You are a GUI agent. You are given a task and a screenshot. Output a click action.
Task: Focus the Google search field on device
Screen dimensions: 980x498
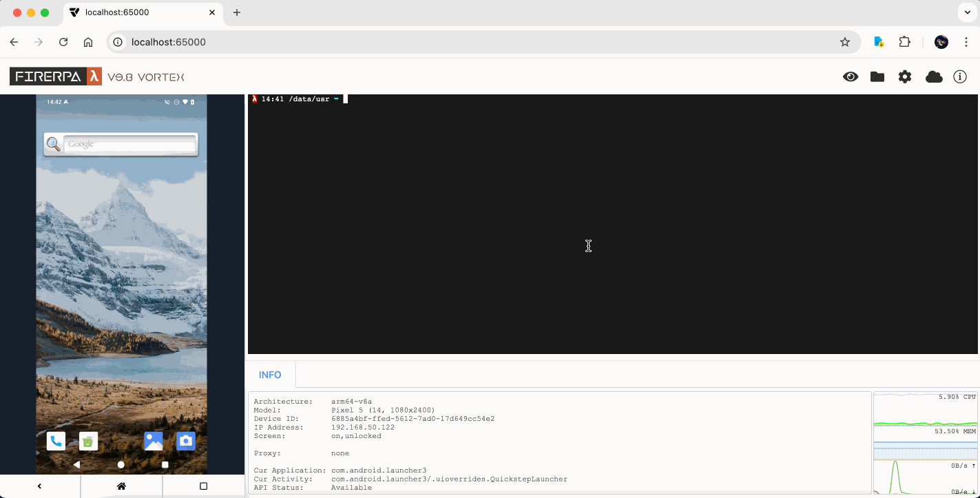coord(129,145)
